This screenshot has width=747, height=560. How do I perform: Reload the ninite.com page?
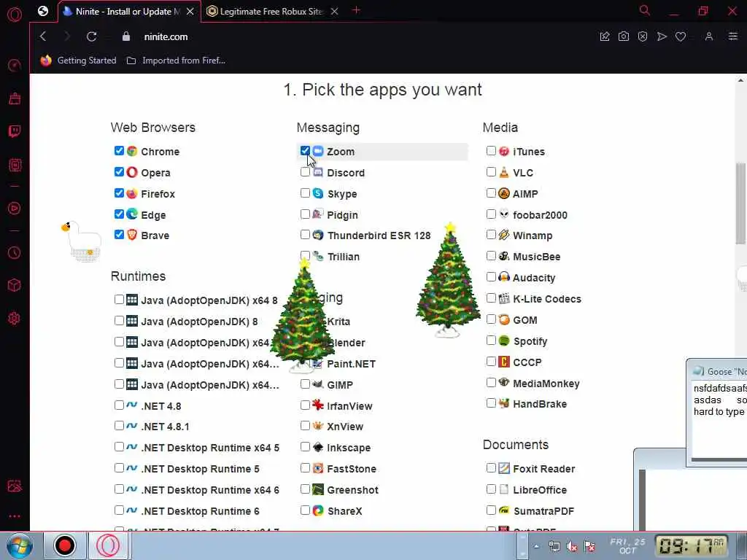(91, 36)
